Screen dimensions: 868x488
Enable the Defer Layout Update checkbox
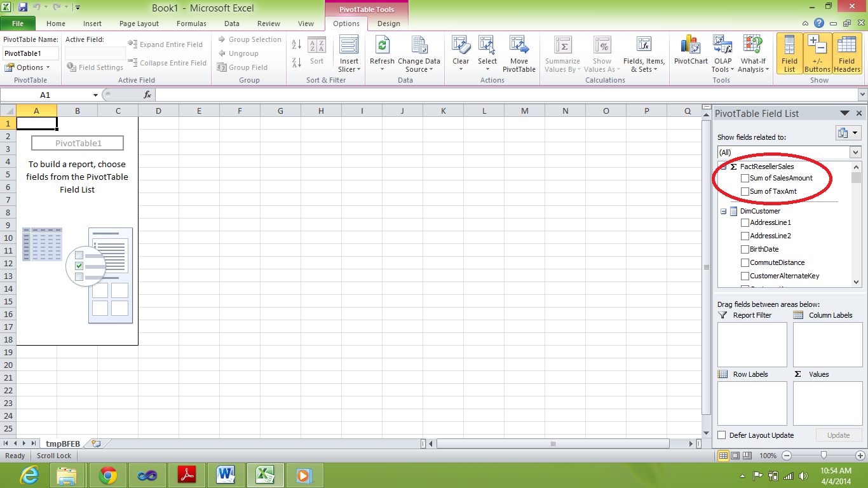(722, 435)
